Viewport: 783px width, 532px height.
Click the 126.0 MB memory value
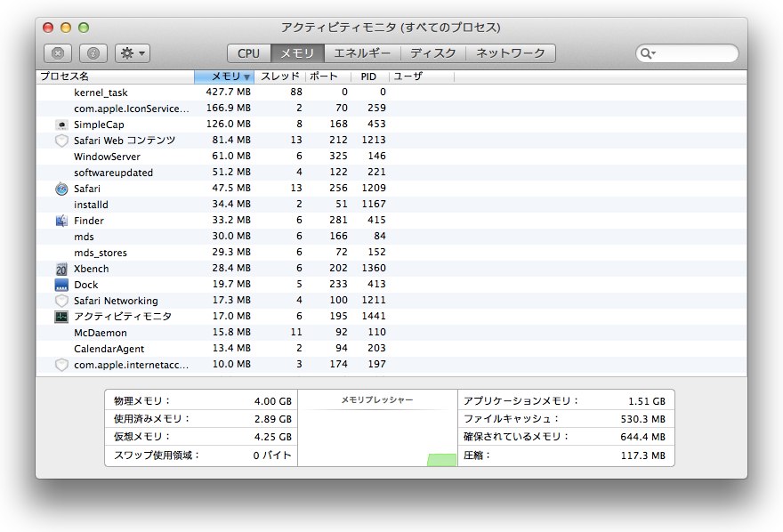click(x=228, y=124)
